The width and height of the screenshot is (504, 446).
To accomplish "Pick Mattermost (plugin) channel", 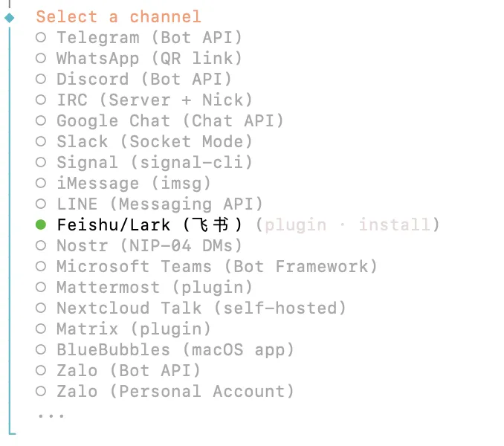I will pos(41,287).
